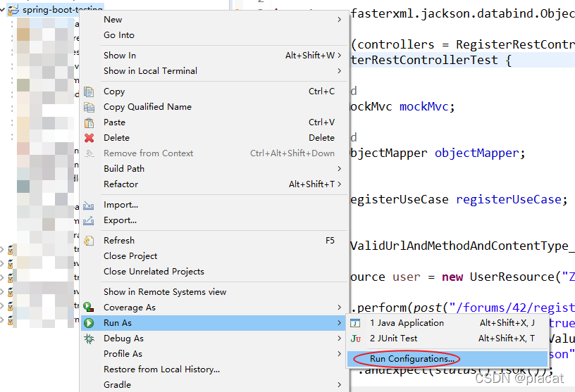Click arrow next to Debug As
575x392 pixels.
[x=340, y=339]
